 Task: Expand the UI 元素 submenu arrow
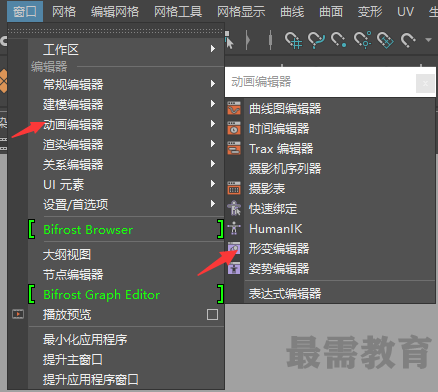pyautogui.click(x=213, y=184)
